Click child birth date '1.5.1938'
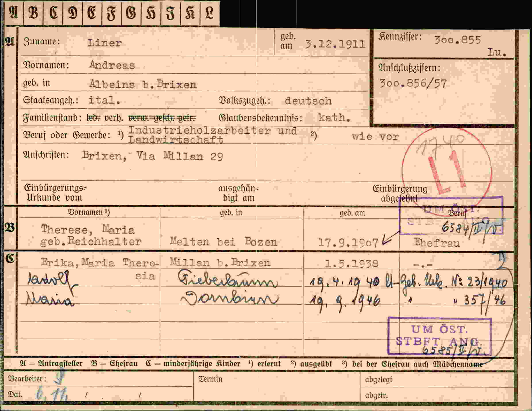Image resolution: width=532 pixels, height=411 pixels. (352, 263)
